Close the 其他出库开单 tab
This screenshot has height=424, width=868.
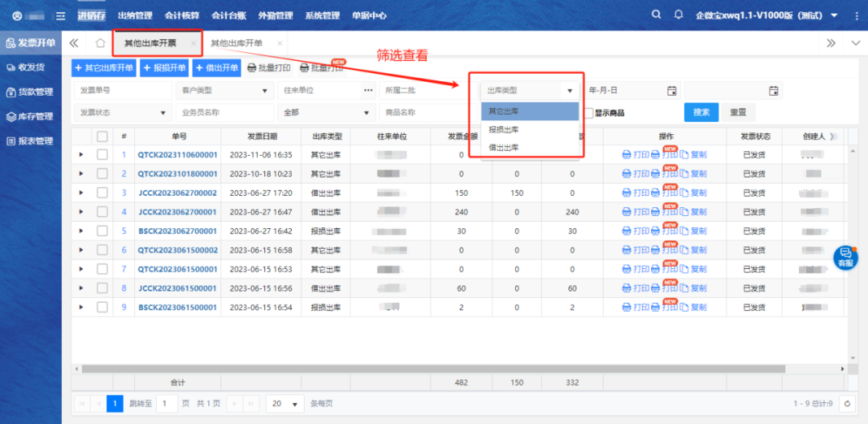click(280, 43)
